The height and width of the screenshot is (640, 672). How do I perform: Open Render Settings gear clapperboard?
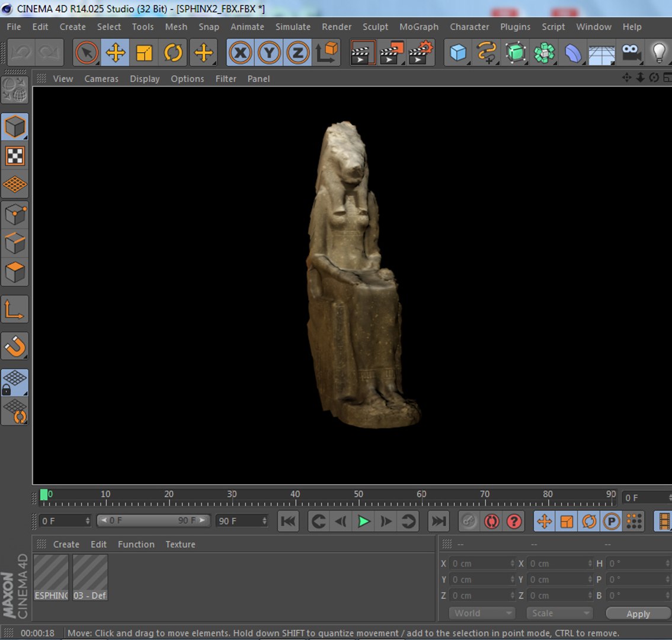tap(421, 53)
